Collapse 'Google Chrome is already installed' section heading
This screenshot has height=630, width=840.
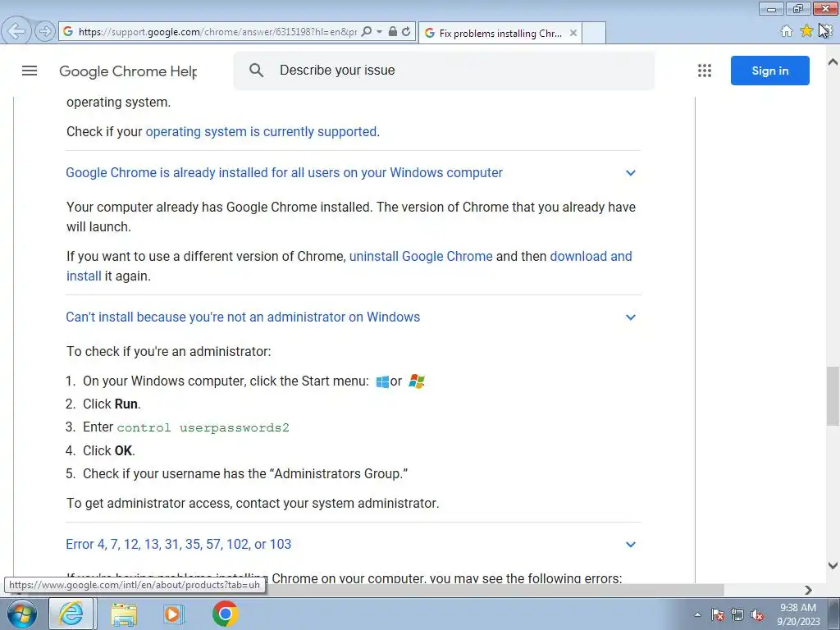point(284,173)
